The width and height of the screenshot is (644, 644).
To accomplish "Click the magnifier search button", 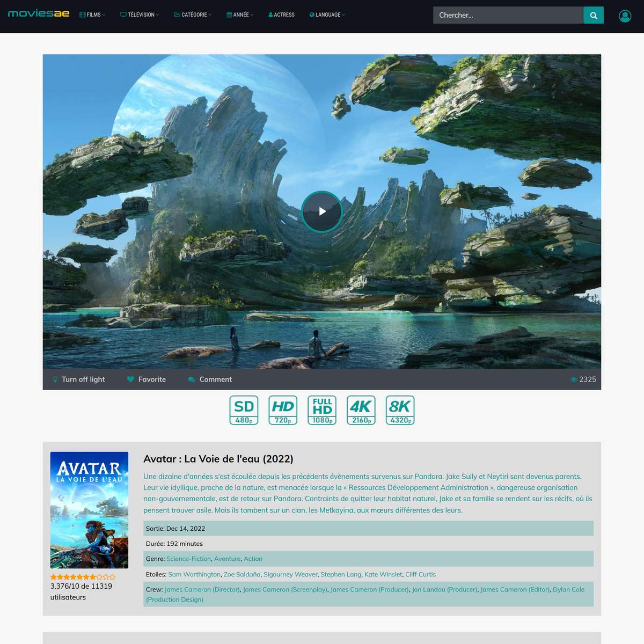I will tap(594, 15).
